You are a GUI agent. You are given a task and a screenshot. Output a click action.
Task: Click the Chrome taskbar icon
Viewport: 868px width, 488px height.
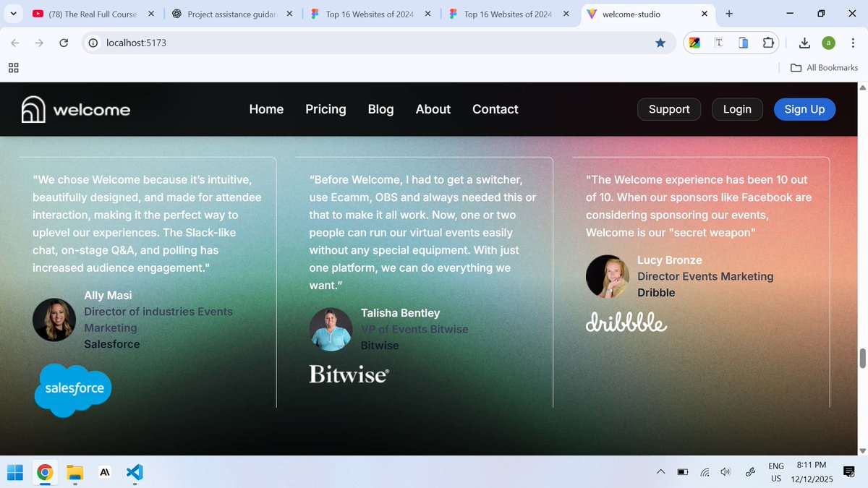coord(45,473)
